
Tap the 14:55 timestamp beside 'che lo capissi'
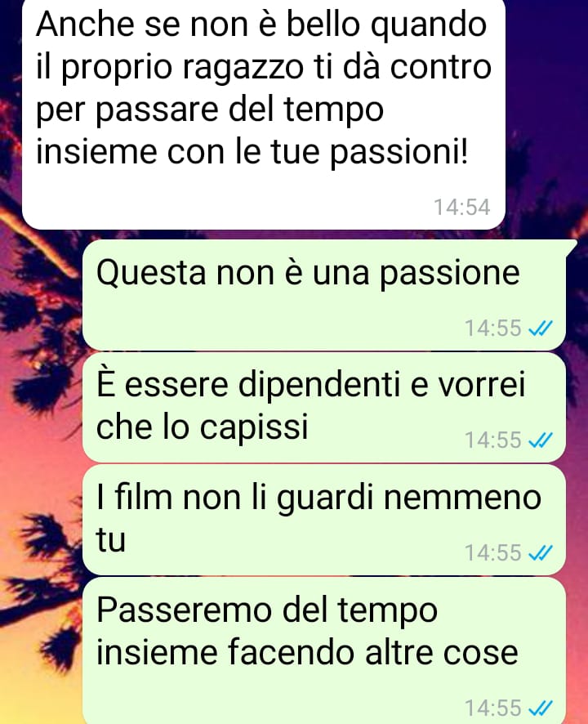[x=493, y=440]
